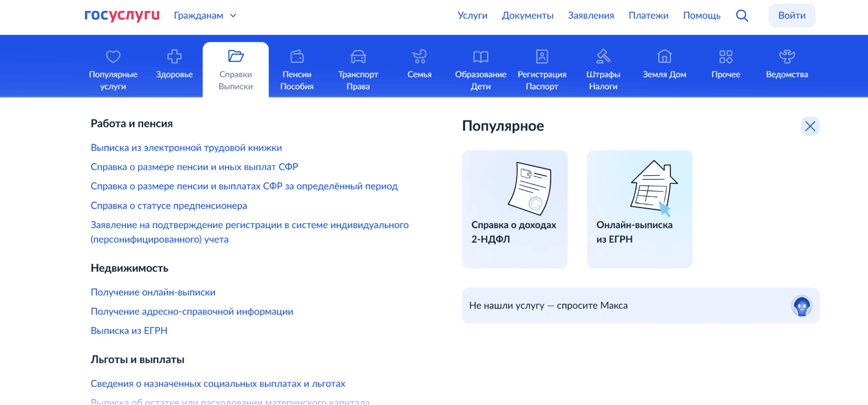Click the Работа и пенсия heading
Viewport: 868px width, 405px height.
pos(132,124)
